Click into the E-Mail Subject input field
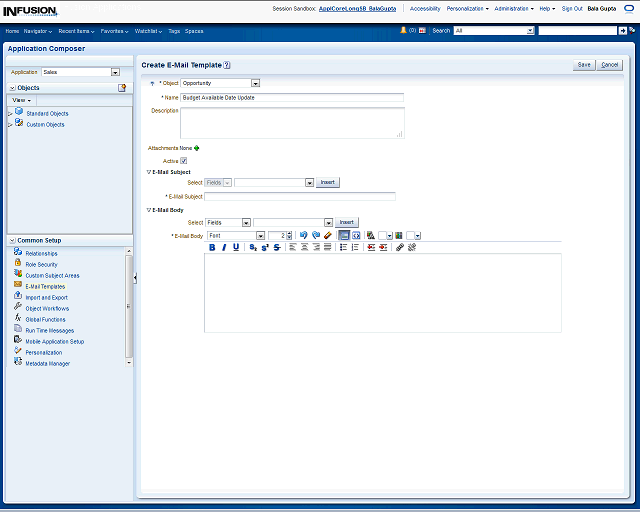This screenshot has width=640, height=512. click(303, 197)
